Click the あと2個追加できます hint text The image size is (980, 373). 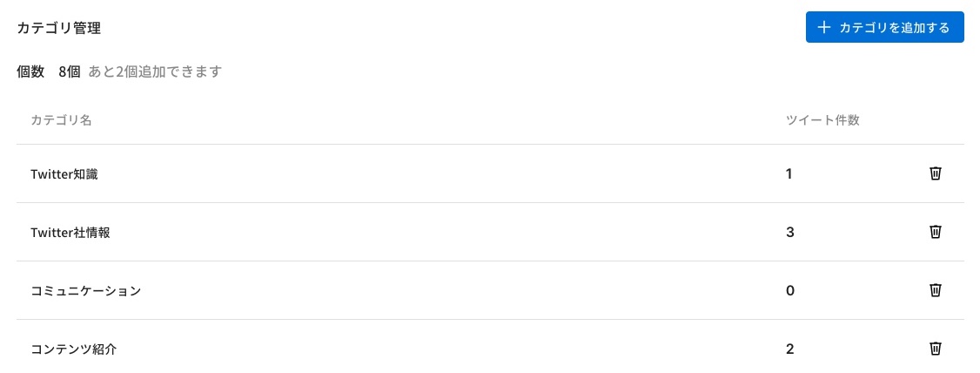155,71
